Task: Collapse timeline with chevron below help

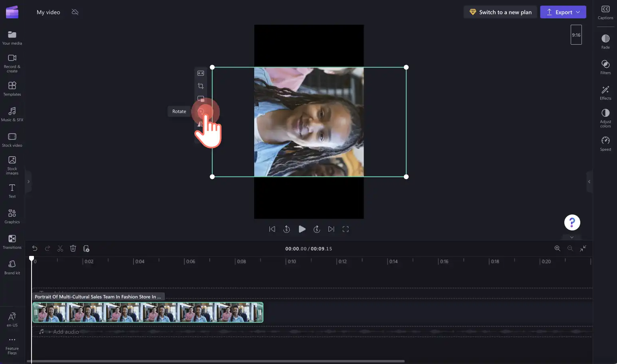Action: pyautogui.click(x=572, y=237)
